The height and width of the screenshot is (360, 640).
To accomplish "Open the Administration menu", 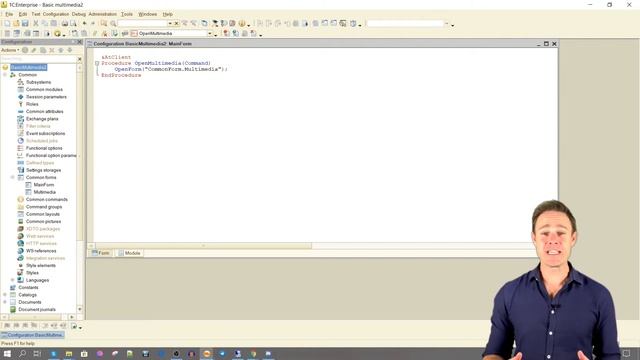I will coord(102,14).
